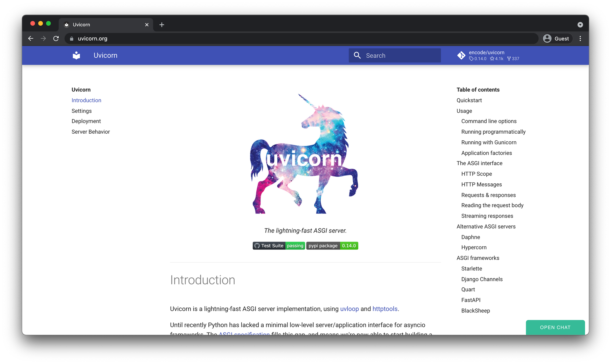Click the browser back navigation arrow
611x364 pixels.
coord(30,38)
